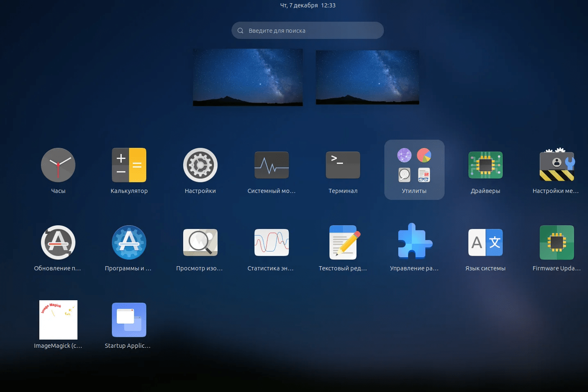Click the disk usage pie chart icon in Утилиты
This screenshot has width=588, height=392.
point(424,155)
